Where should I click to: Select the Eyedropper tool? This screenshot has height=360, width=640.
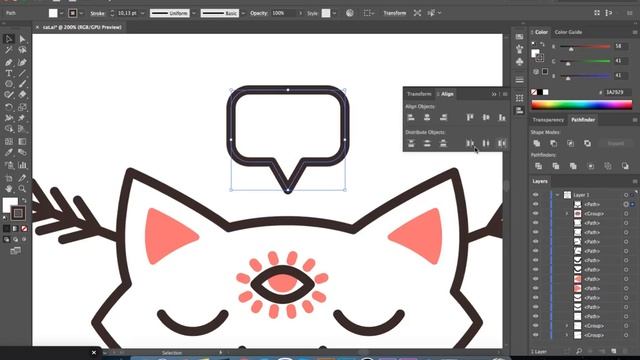coord(9,153)
